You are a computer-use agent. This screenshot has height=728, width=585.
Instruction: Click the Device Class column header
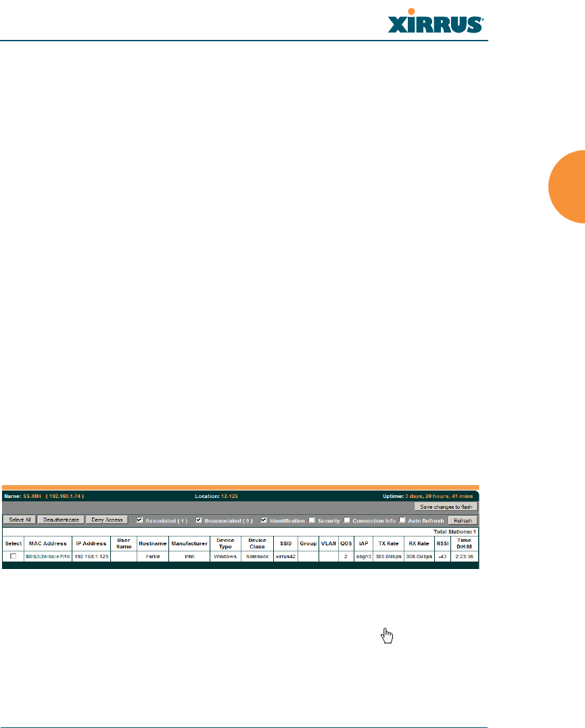pyautogui.click(x=257, y=543)
